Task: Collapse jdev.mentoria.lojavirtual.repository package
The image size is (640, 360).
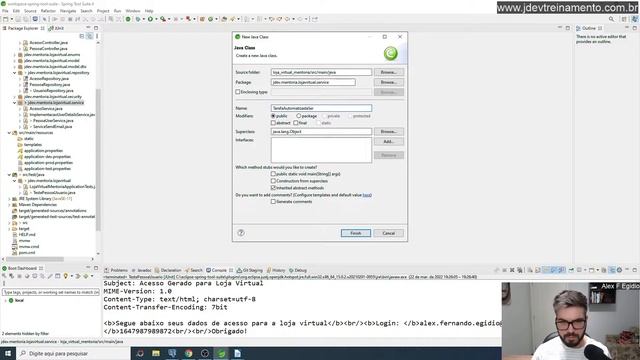Action: click(x=15, y=73)
